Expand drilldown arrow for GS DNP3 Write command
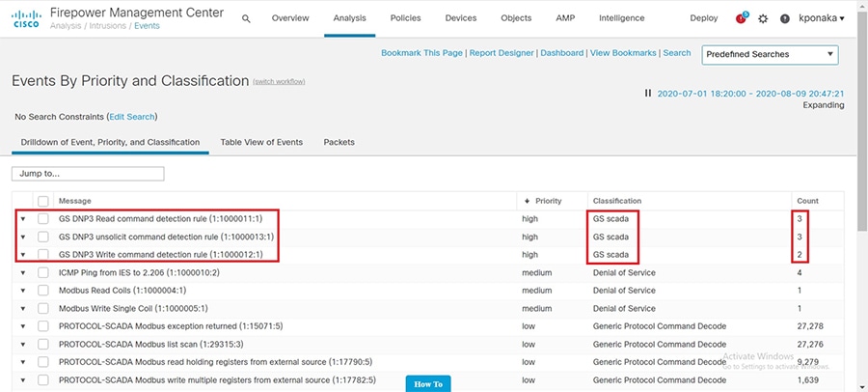Image resolution: width=868 pixels, height=392 pixels. [x=23, y=255]
